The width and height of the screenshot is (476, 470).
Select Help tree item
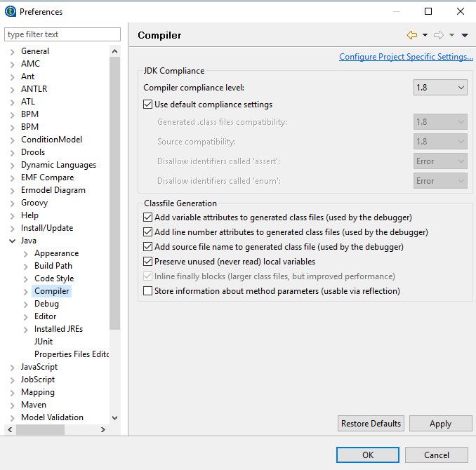click(x=29, y=215)
